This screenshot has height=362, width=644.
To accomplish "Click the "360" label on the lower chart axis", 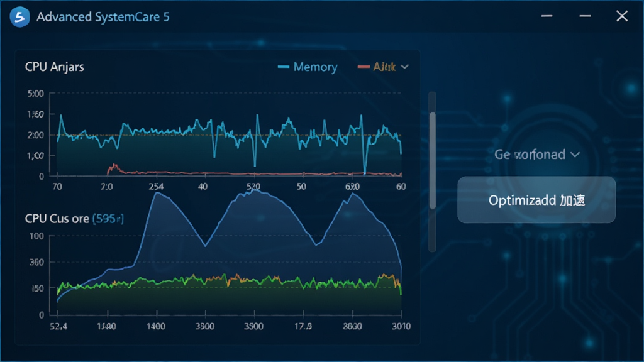I will click(x=36, y=262).
